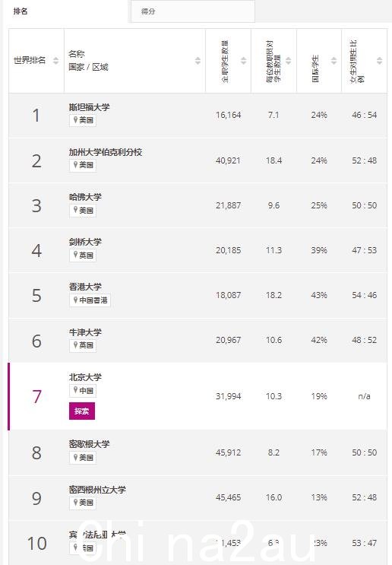Image resolution: width=392 pixels, height=565 pixels.
Task: Sort by full-time student count column
Action: (244, 61)
